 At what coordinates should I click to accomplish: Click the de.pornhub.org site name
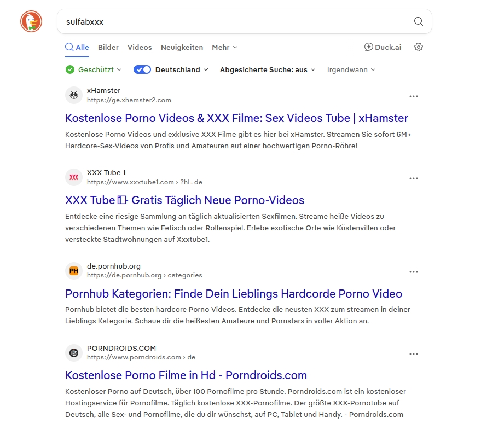pyautogui.click(x=114, y=266)
